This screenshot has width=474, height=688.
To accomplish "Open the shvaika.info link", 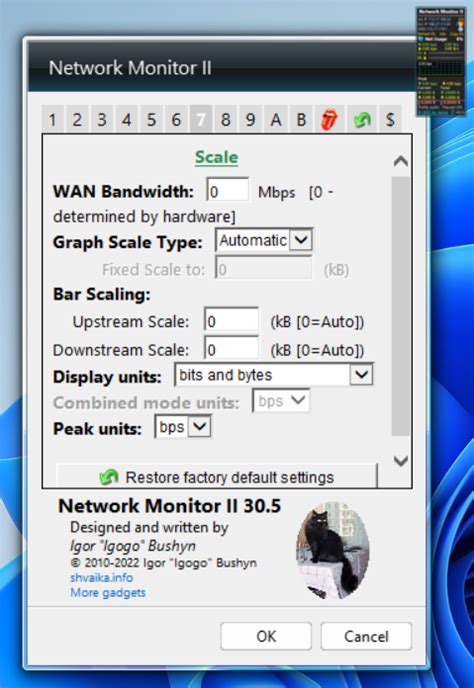I will [101, 577].
